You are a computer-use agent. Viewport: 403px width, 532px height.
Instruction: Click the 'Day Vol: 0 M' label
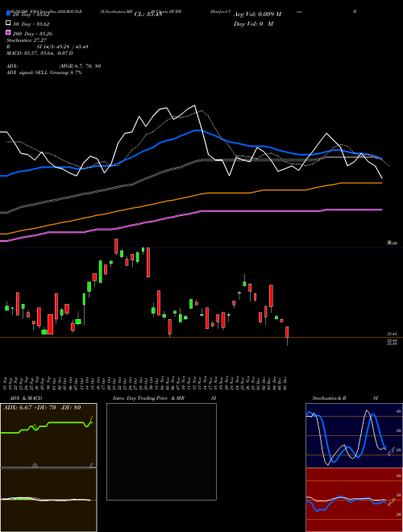pyautogui.click(x=253, y=23)
